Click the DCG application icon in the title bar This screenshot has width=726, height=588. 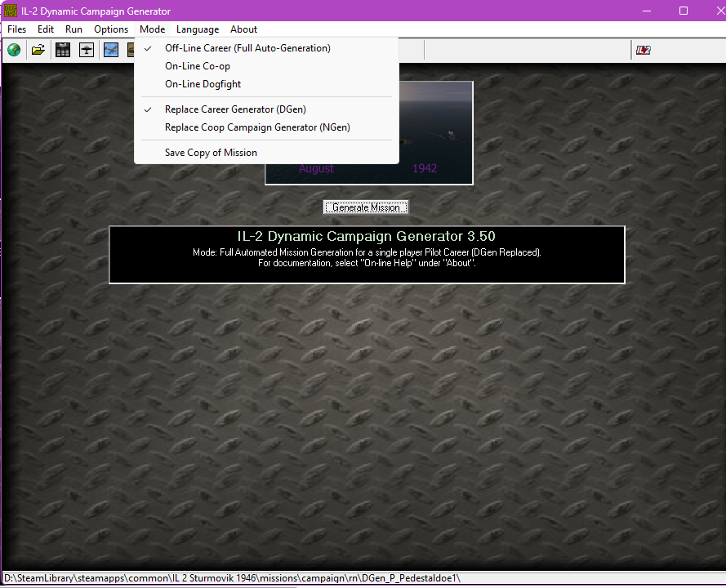click(10, 11)
